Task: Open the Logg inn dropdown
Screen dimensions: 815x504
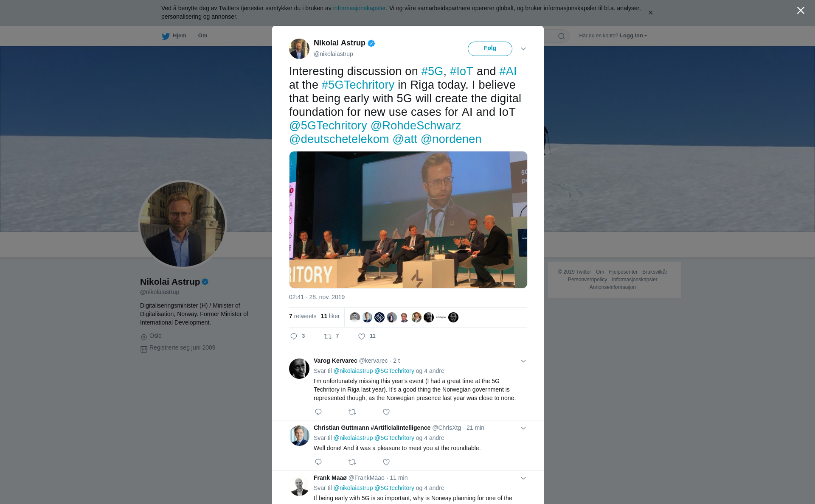Action: tap(633, 36)
